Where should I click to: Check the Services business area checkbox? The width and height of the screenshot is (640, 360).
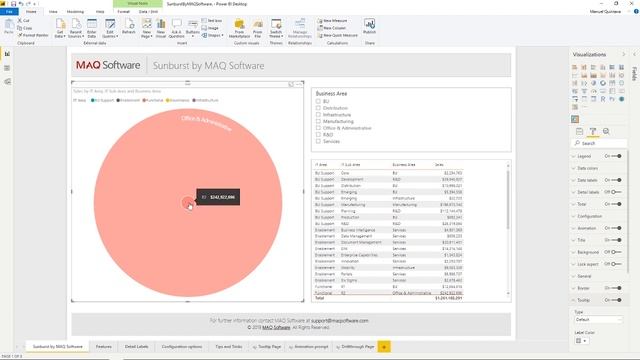coord(318,141)
